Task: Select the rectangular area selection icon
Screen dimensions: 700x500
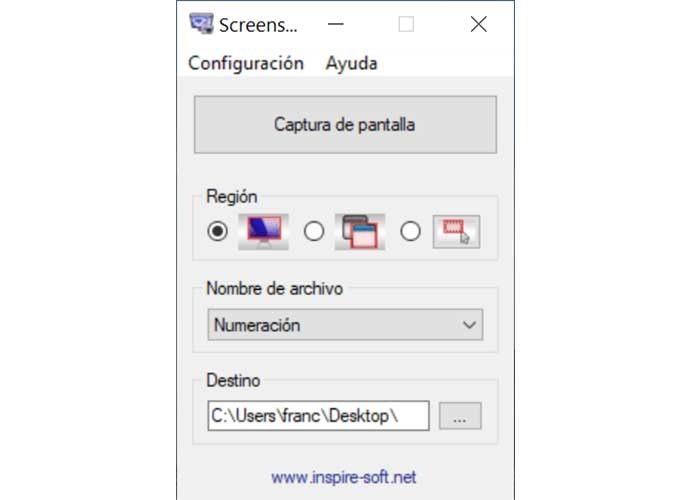Action: [x=455, y=231]
